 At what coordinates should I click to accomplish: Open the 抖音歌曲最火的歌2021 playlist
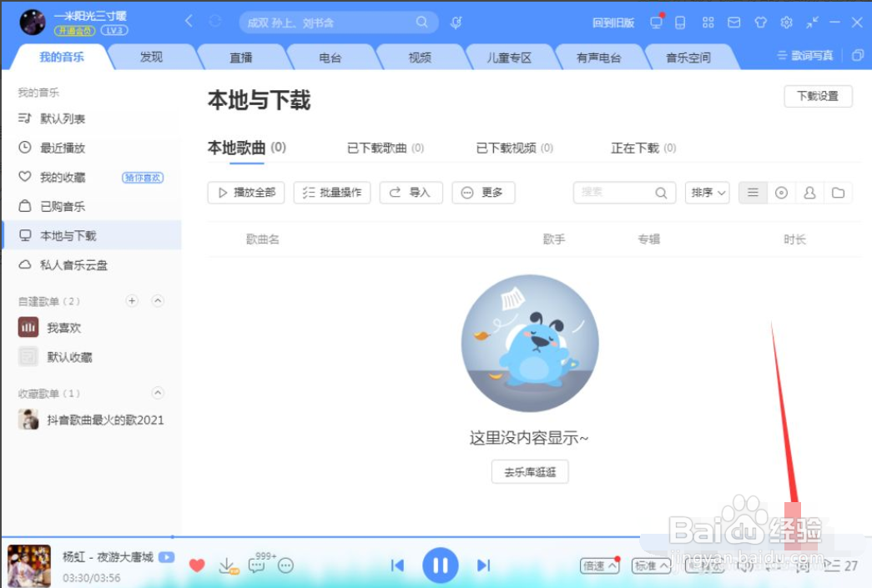click(92, 420)
